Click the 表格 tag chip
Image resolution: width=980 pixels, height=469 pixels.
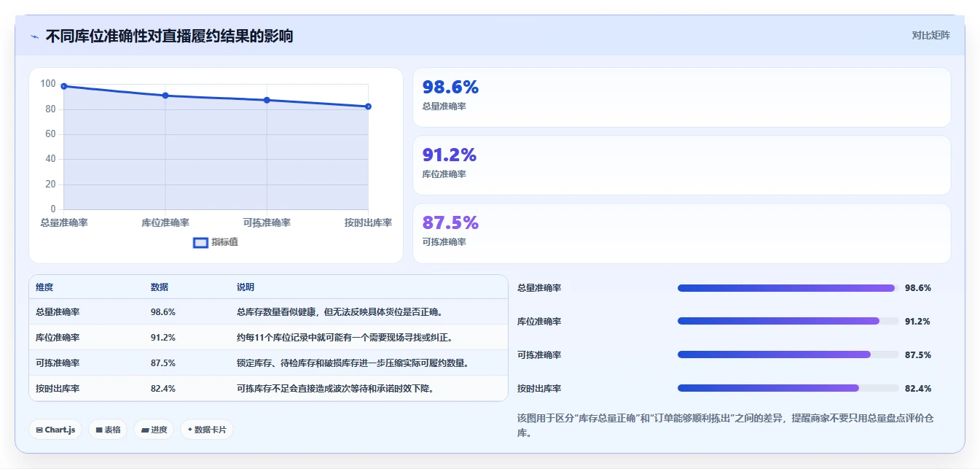(108, 430)
